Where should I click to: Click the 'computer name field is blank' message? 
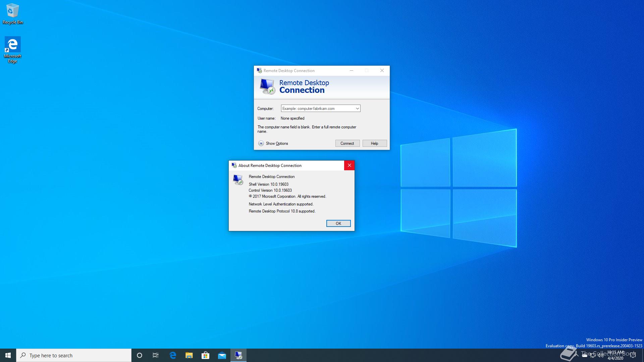pyautogui.click(x=307, y=129)
